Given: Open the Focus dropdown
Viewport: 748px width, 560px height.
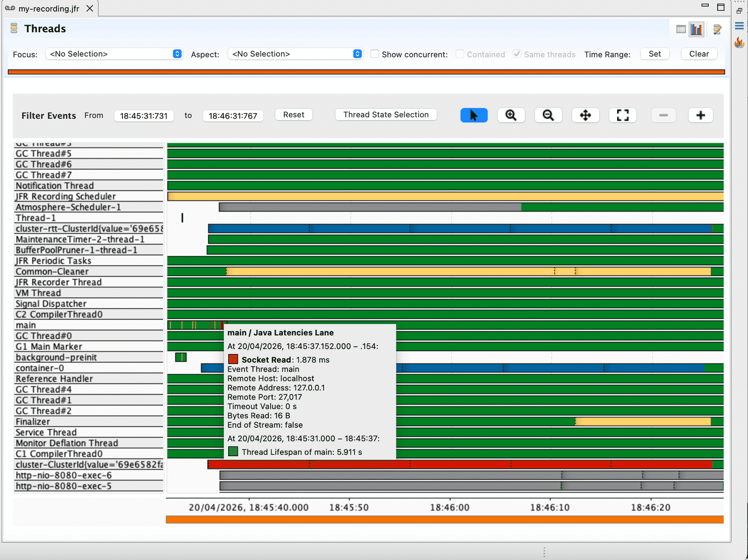Looking at the screenshot, I should [x=114, y=54].
